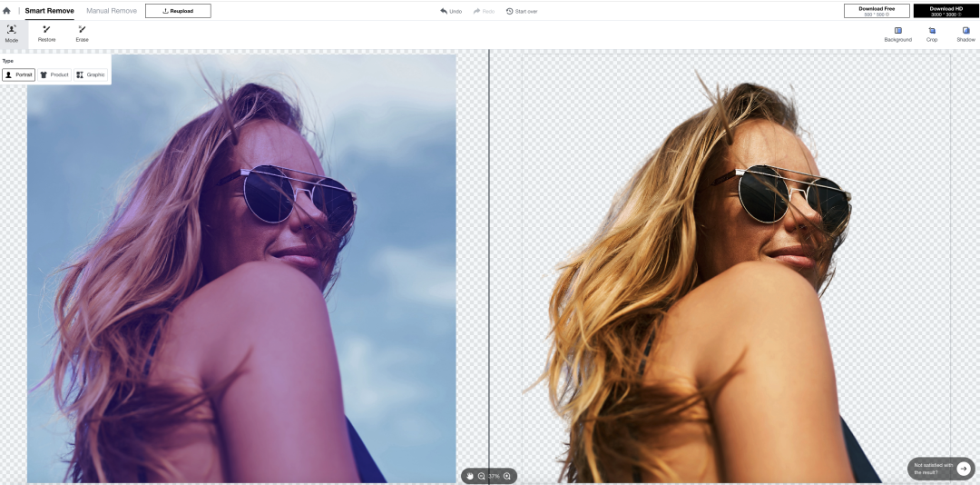The image size is (980, 485).
Task: Click Download HD 3000x3000
Action: coord(946,11)
